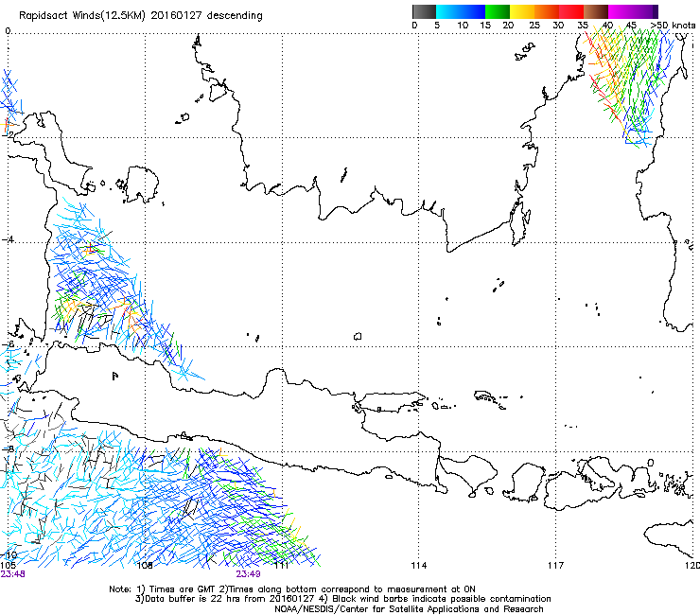The height and width of the screenshot is (615, 700).
Task: Click the red 30-35 knots legend color
Action: (571, 11)
